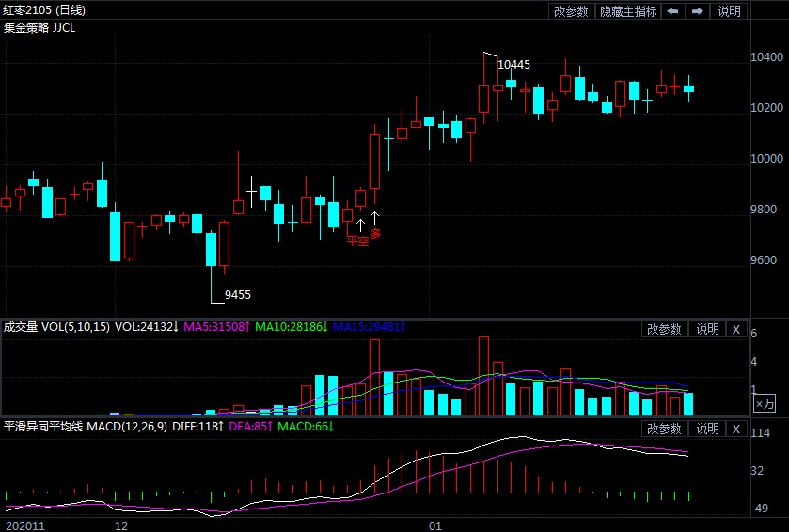Click the 红枣2105 (日线) title
The image size is (789, 532).
44,10
